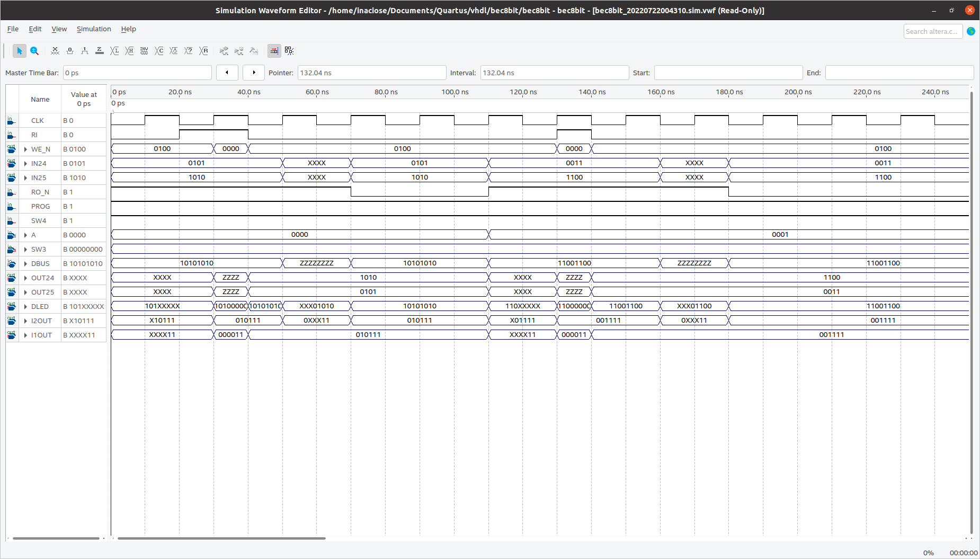
Task: Run timing simulation icon
Action: (239, 51)
